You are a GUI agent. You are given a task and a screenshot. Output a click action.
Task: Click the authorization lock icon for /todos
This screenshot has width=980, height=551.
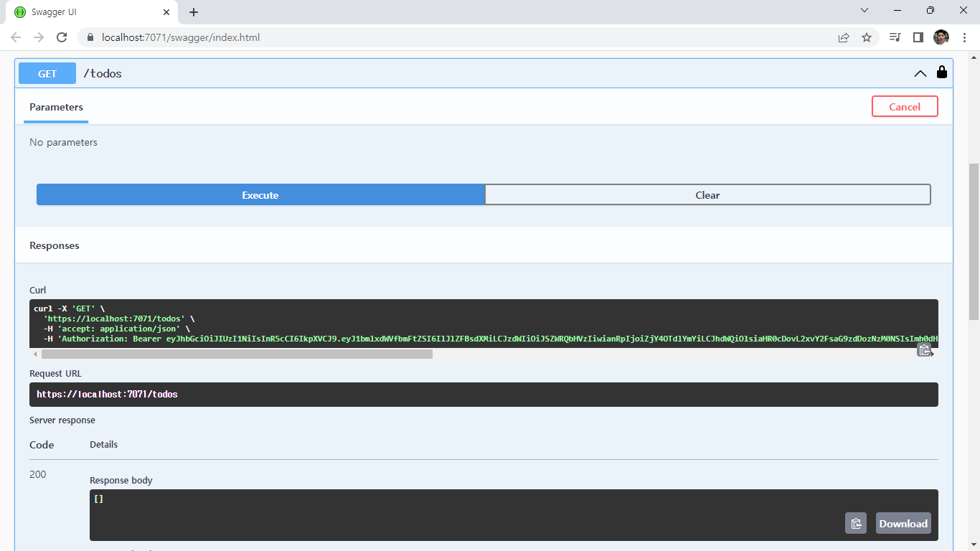click(x=941, y=72)
